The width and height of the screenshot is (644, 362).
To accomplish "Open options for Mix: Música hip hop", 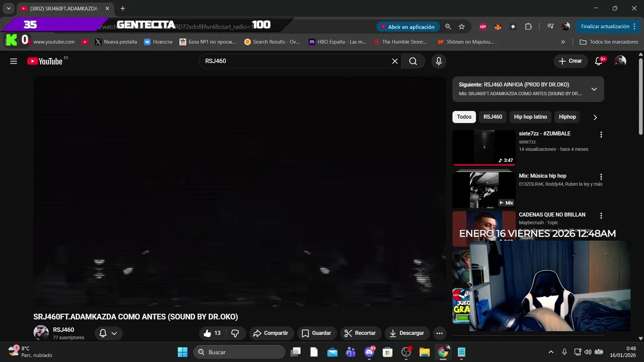I will [x=601, y=177].
